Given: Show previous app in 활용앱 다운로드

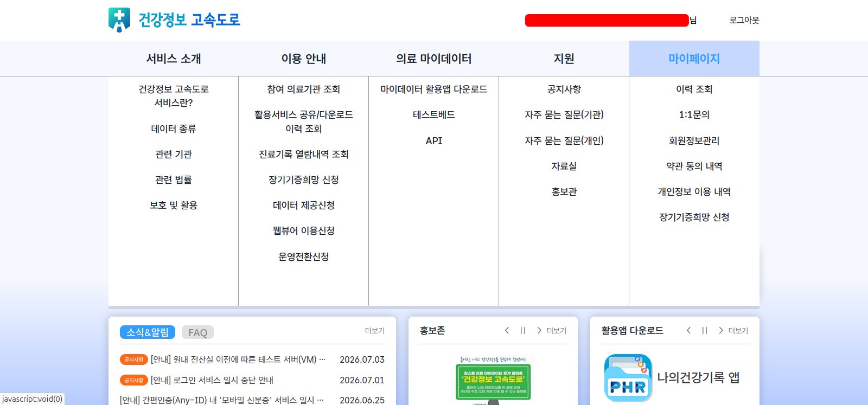Looking at the screenshot, I should point(688,330).
